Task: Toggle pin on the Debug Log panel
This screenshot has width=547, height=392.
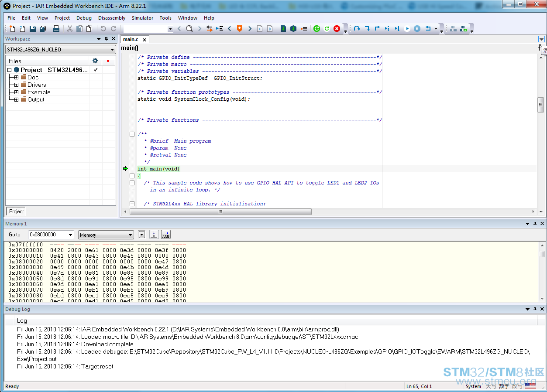Action: click(x=535, y=309)
